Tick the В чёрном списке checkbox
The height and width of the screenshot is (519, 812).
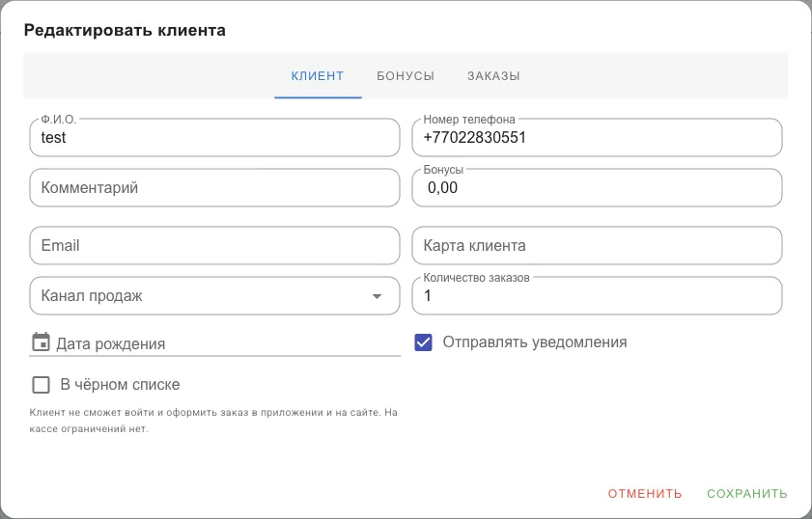[41, 385]
